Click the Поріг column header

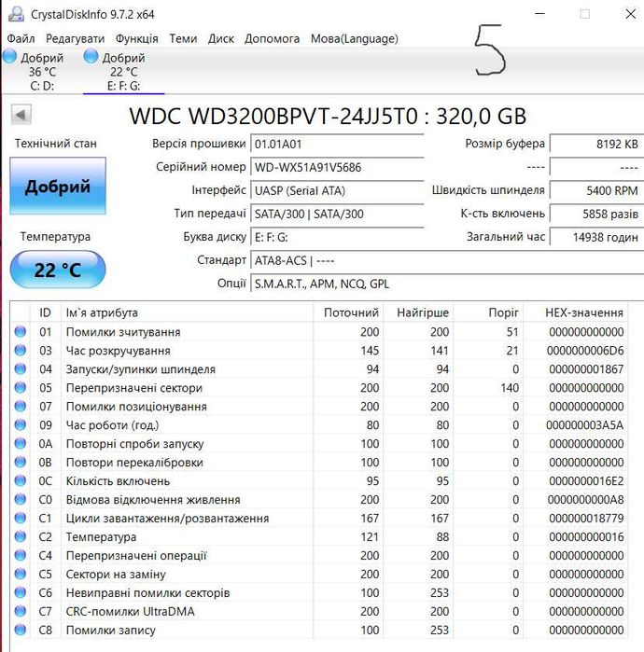(488, 312)
